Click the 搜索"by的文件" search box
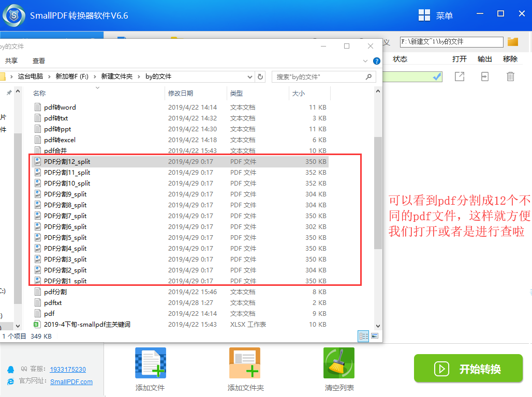The image size is (532, 397). (x=323, y=77)
